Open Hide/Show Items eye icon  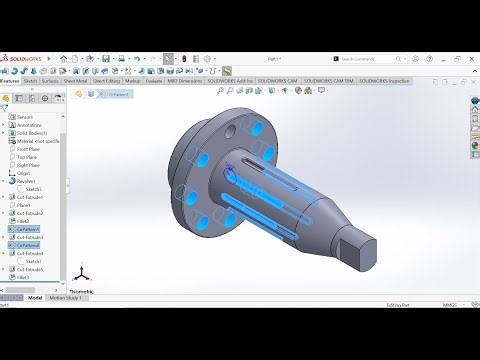coord(285,90)
